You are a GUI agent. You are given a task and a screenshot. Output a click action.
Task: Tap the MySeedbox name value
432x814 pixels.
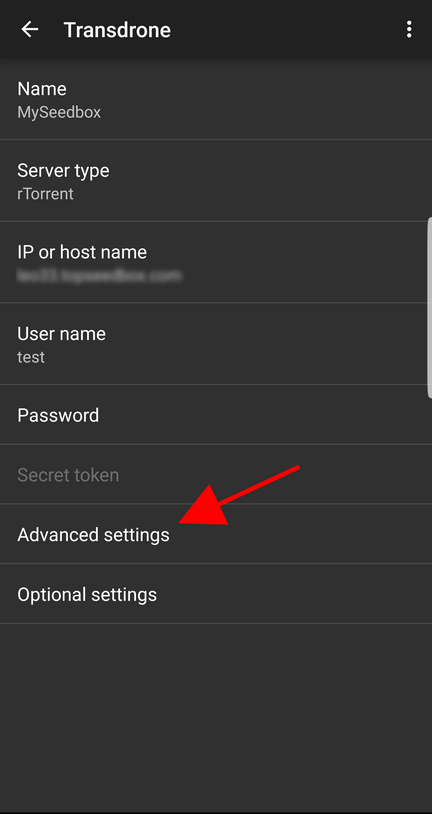tap(59, 112)
